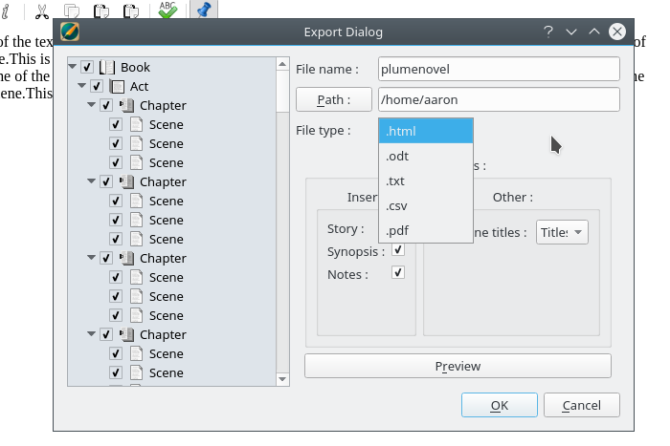Viewport: 670px width, 446px height.
Task: Click the titlebar down chevron icon
Action: click(571, 32)
